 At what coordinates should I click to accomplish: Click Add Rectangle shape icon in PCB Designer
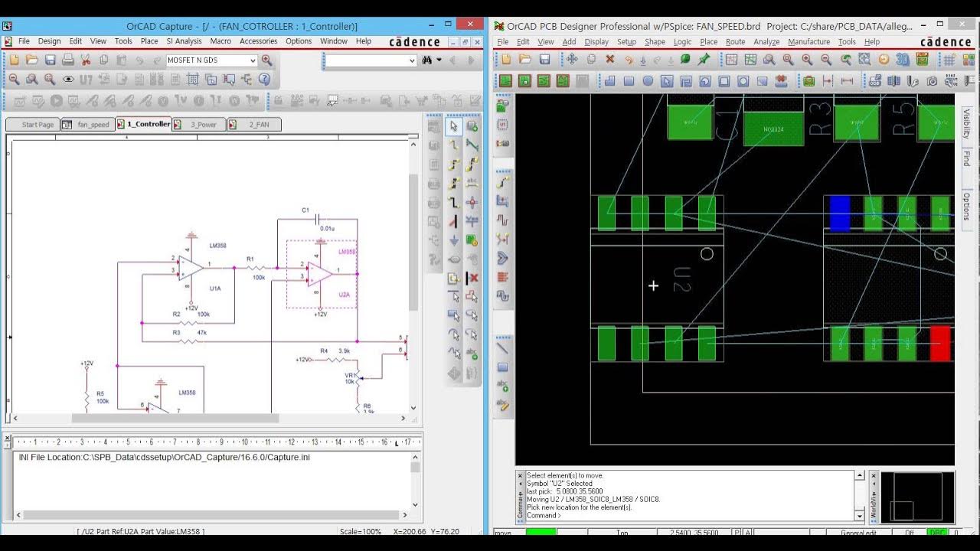[629, 81]
